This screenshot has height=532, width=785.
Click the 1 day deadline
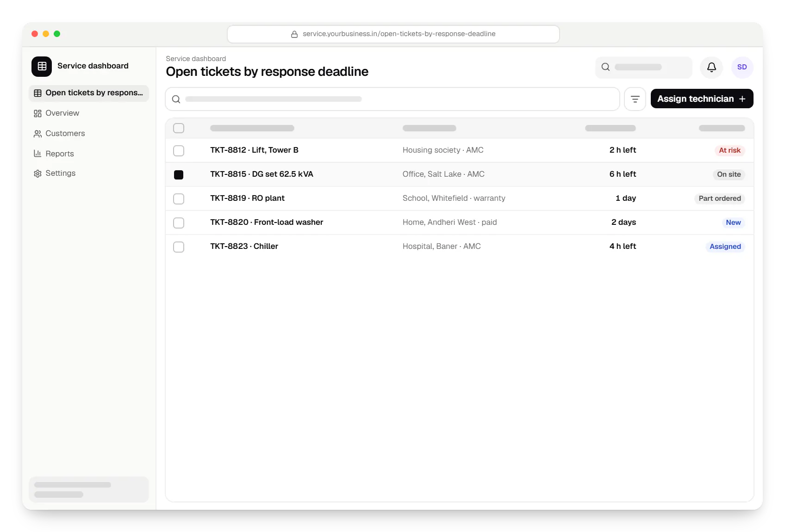[x=626, y=198]
